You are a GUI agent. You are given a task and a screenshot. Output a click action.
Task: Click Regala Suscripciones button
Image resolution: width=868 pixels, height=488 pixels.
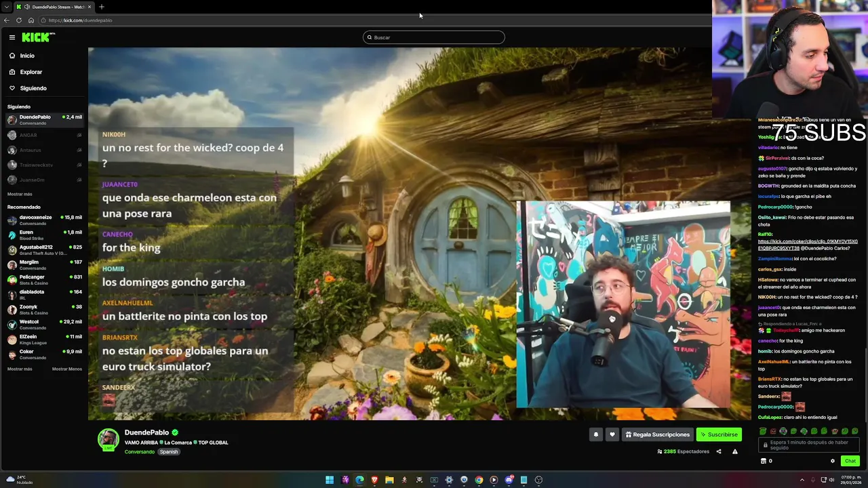658,434
